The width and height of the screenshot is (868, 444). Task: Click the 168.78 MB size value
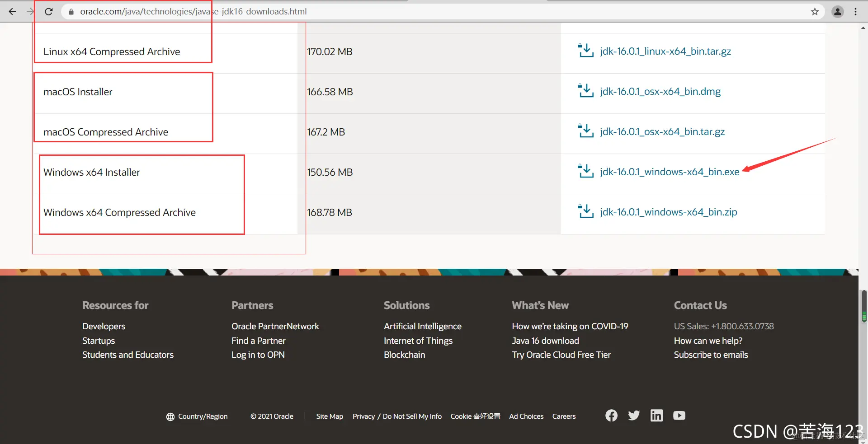coord(329,212)
